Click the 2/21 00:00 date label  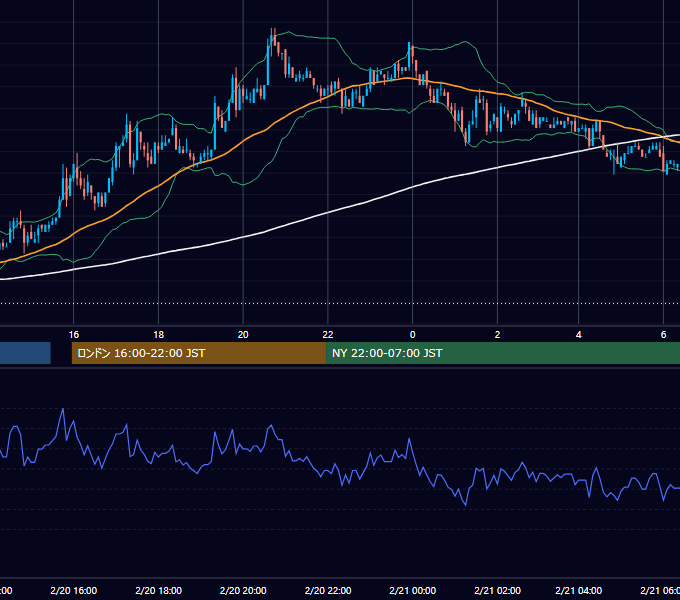pos(412,591)
